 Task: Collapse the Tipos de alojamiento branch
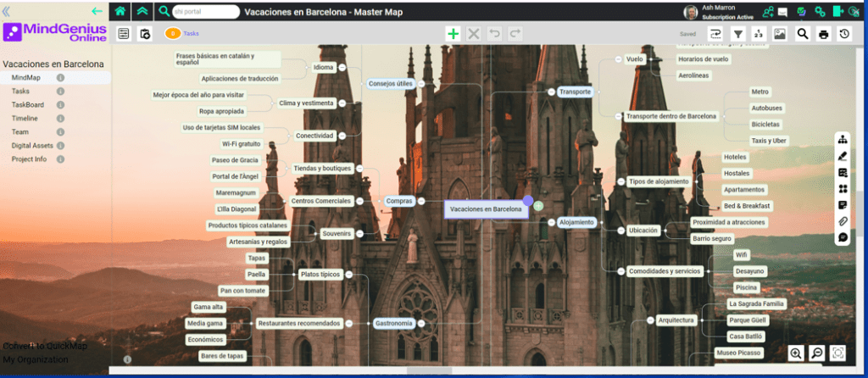pos(621,181)
